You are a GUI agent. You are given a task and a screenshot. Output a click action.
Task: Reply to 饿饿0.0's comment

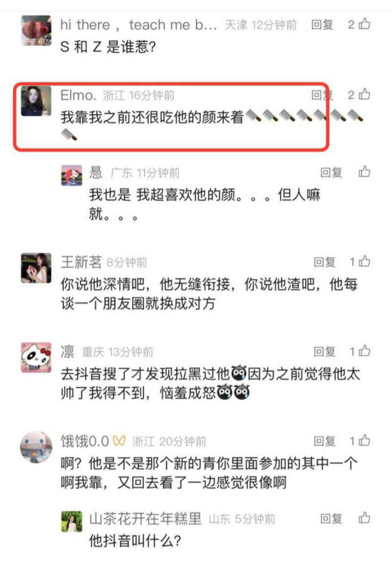(325, 441)
